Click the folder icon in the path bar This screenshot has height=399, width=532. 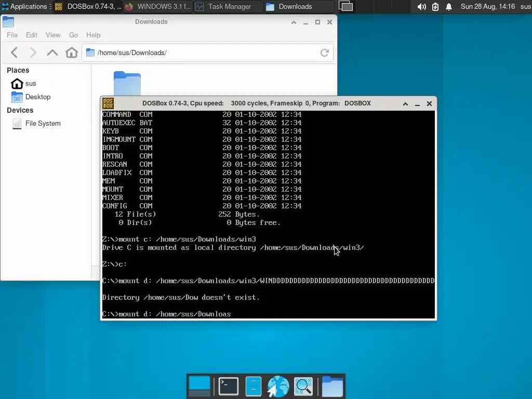90,52
